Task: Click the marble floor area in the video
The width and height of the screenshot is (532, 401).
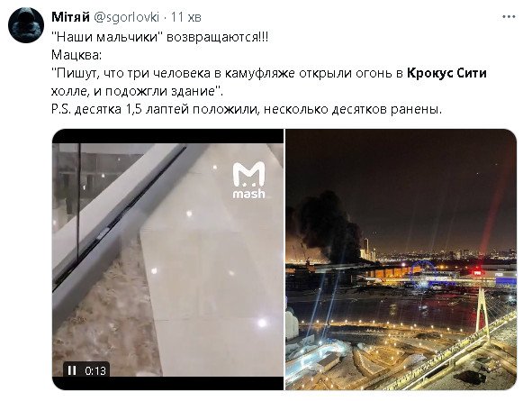Action: 212,278
